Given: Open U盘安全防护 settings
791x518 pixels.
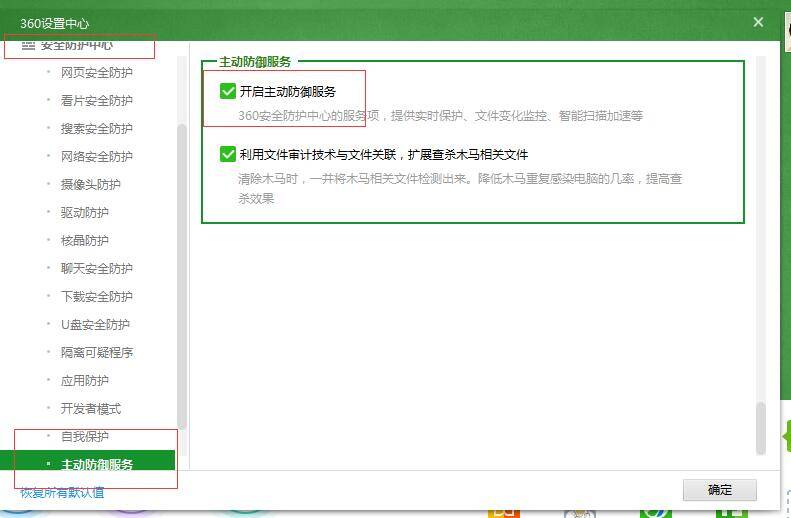Looking at the screenshot, I should point(95,324).
